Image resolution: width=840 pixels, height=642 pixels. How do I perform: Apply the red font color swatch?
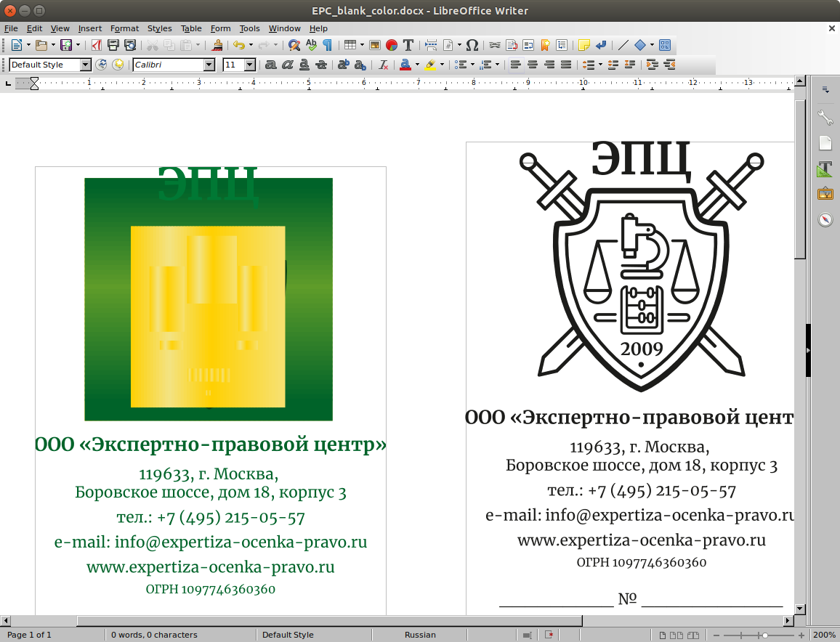(x=405, y=65)
